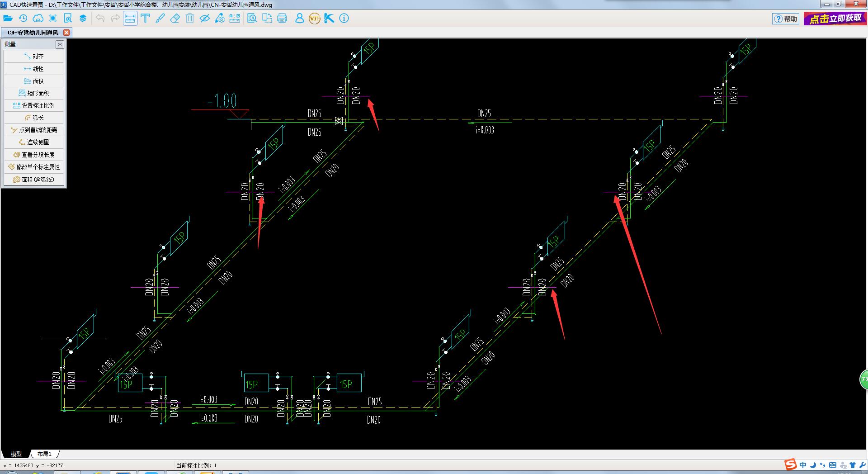Open recent files history icon

(23, 19)
